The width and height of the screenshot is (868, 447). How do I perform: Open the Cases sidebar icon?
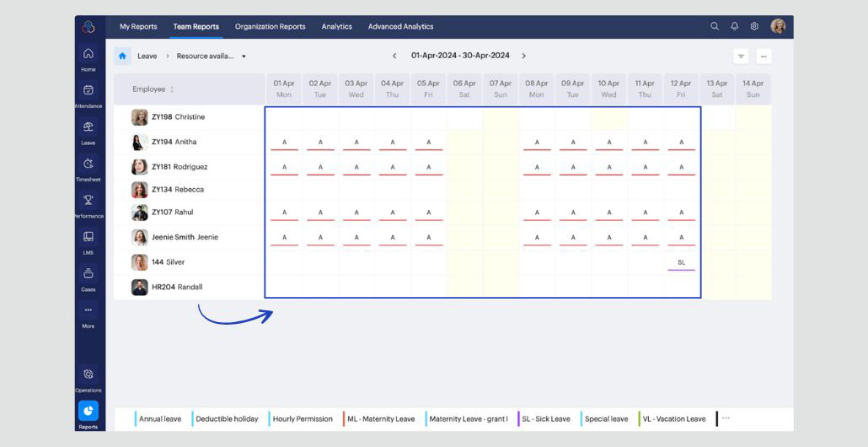click(x=88, y=273)
